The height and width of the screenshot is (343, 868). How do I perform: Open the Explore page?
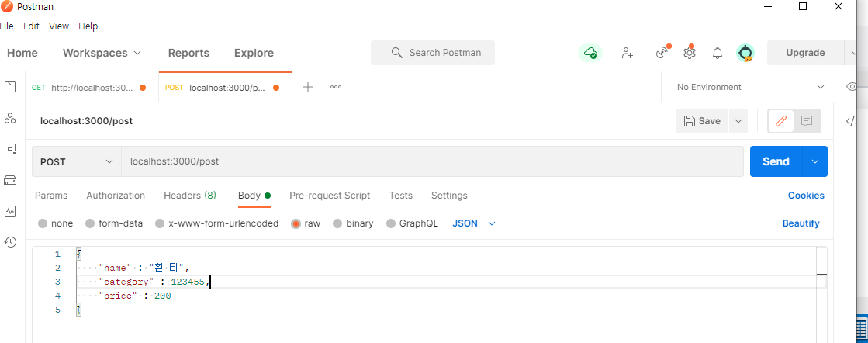[254, 54]
